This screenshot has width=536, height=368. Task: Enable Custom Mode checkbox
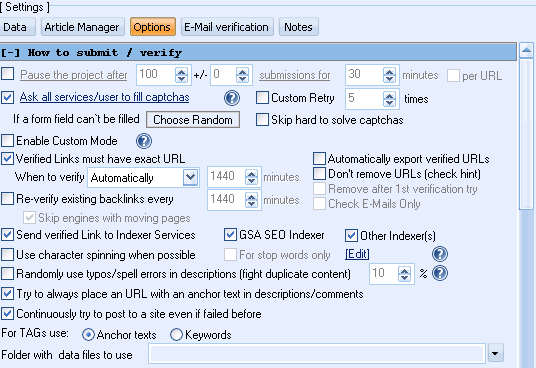coord(8,140)
